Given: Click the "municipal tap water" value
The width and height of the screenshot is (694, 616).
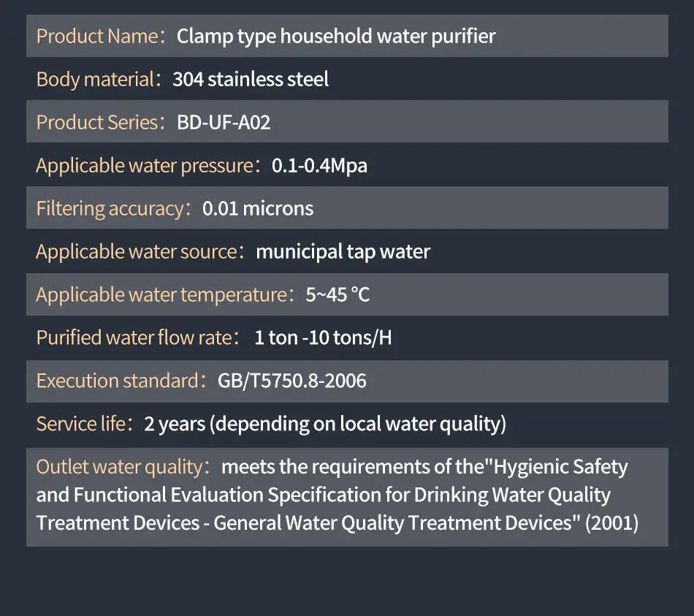Looking at the screenshot, I should 343,251.
